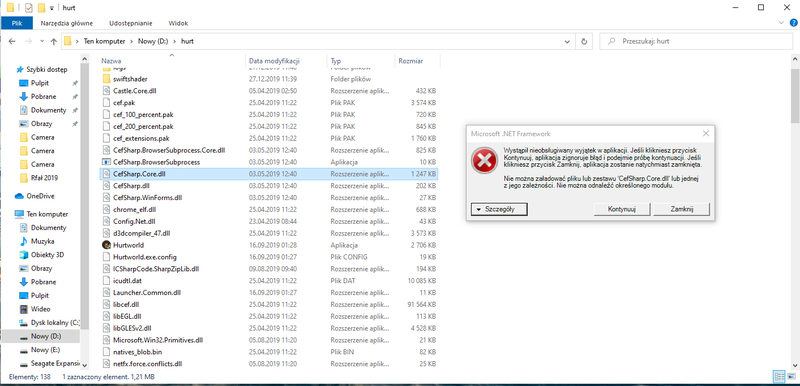Click the Rfał 2019 folder icon

(23, 178)
